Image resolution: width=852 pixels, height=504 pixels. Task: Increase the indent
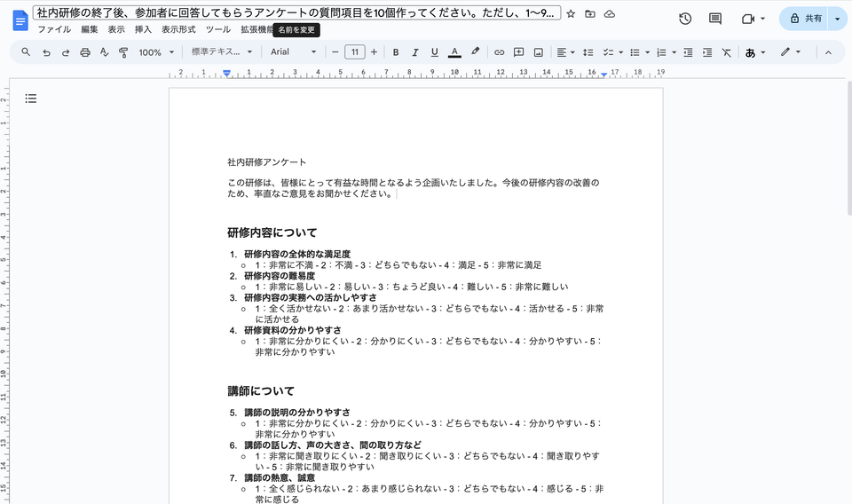(707, 52)
